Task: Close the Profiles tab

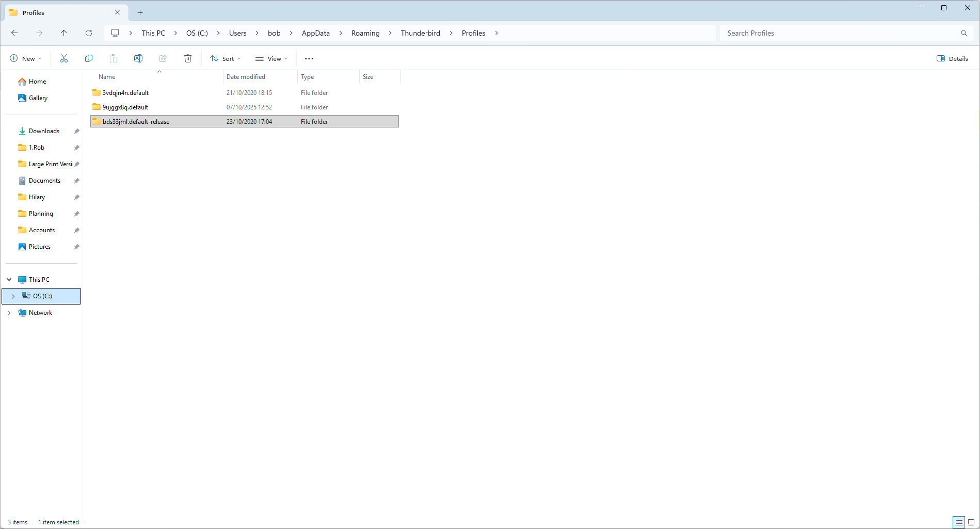Action: coord(118,12)
